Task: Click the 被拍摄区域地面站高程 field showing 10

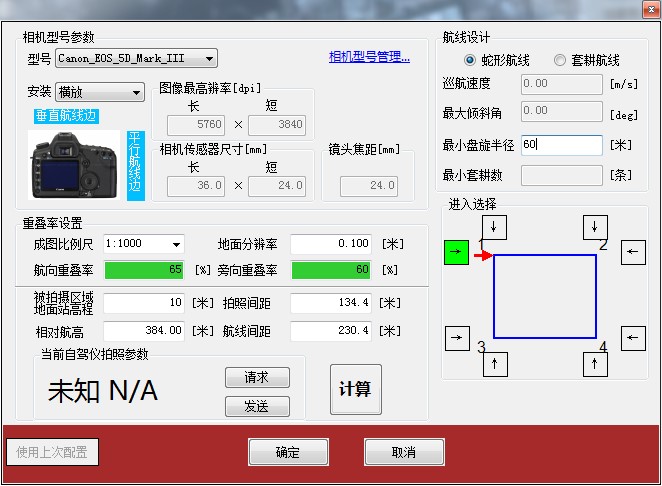Action: [x=144, y=303]
